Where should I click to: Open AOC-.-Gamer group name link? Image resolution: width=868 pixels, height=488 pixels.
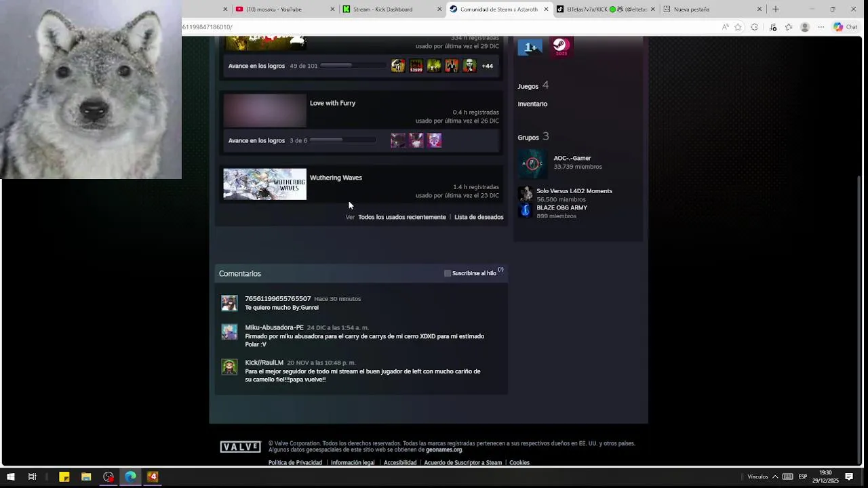click(x=572, y=158)
